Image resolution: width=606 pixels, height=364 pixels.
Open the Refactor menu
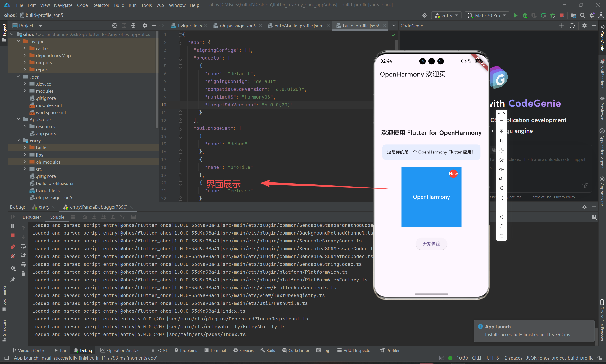click(101, 5)
